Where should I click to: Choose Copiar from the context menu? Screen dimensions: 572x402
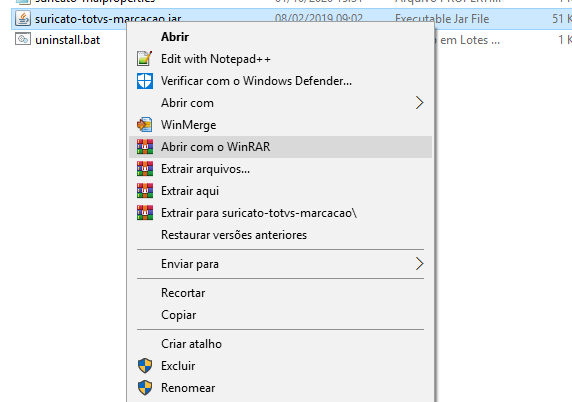[179, 315]
